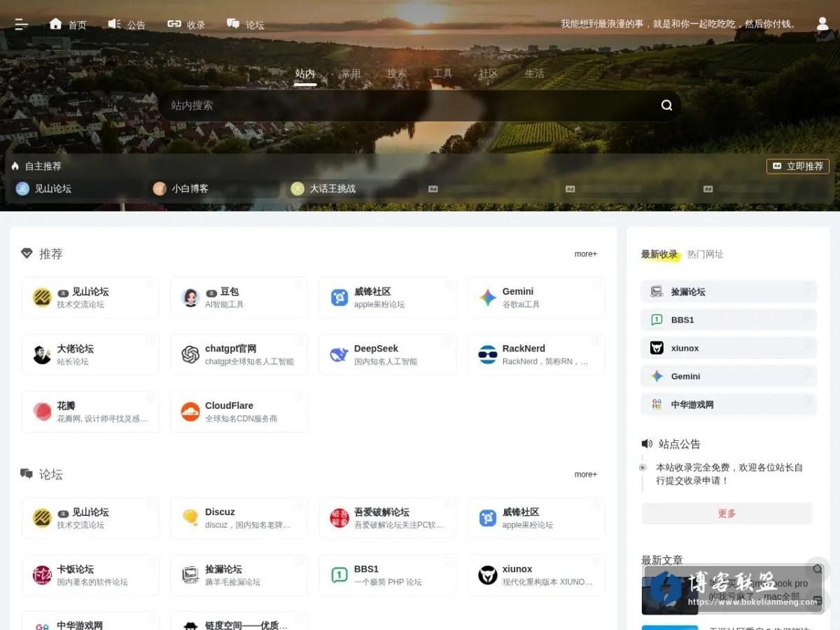Click the chatgpt官网 logo icon
The image size is (840, 630).
tap(190, 355)
